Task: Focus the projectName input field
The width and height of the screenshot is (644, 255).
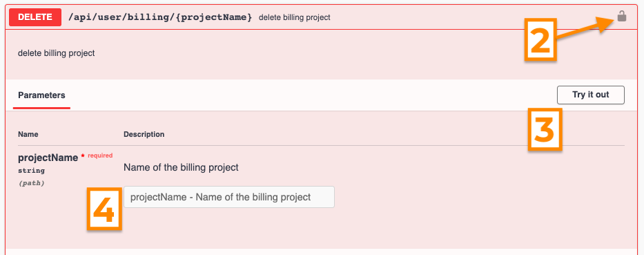Action: [228, 197]
